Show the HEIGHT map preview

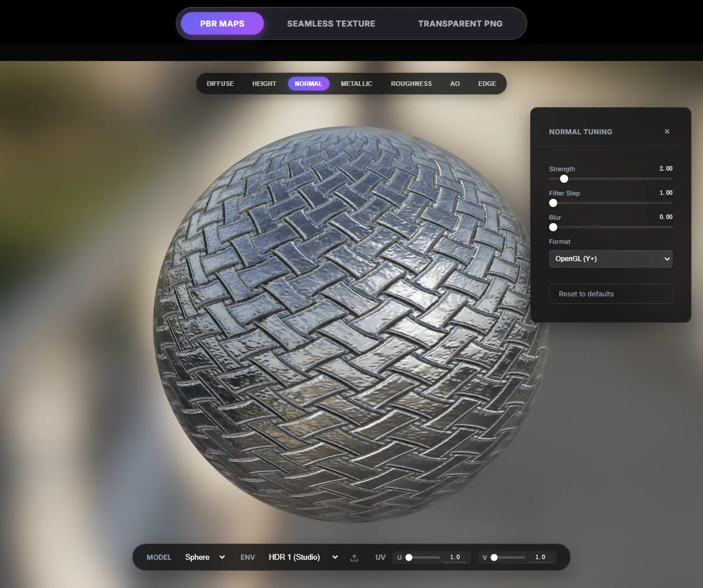tap(264, 84)
